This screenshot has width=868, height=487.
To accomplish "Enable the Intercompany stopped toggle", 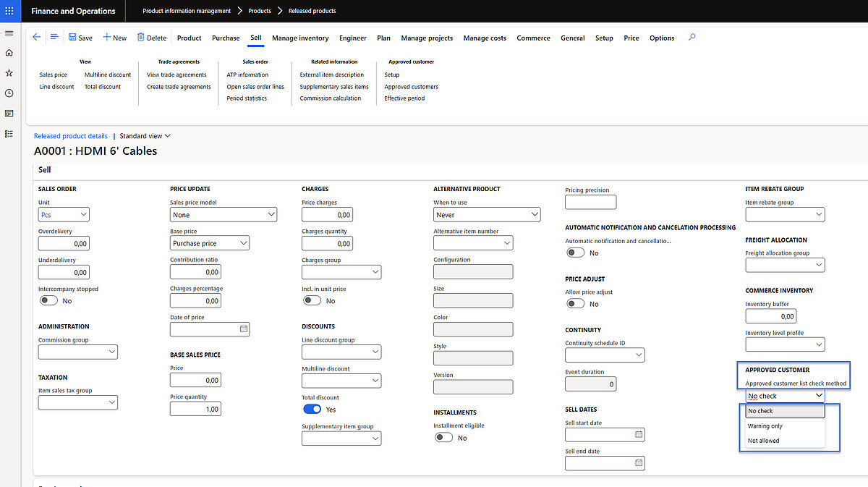I will 48,300.
